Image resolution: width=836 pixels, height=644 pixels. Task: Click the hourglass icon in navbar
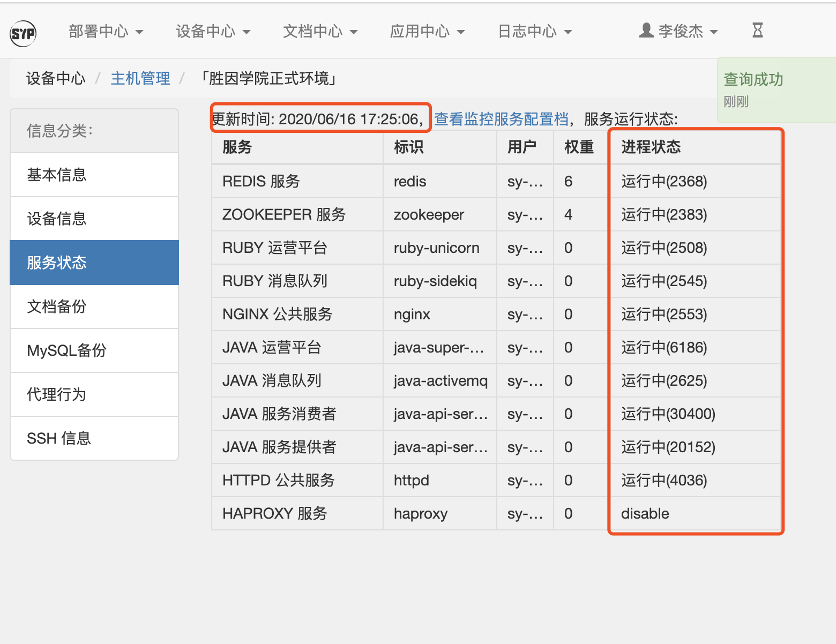coord(757,30)
